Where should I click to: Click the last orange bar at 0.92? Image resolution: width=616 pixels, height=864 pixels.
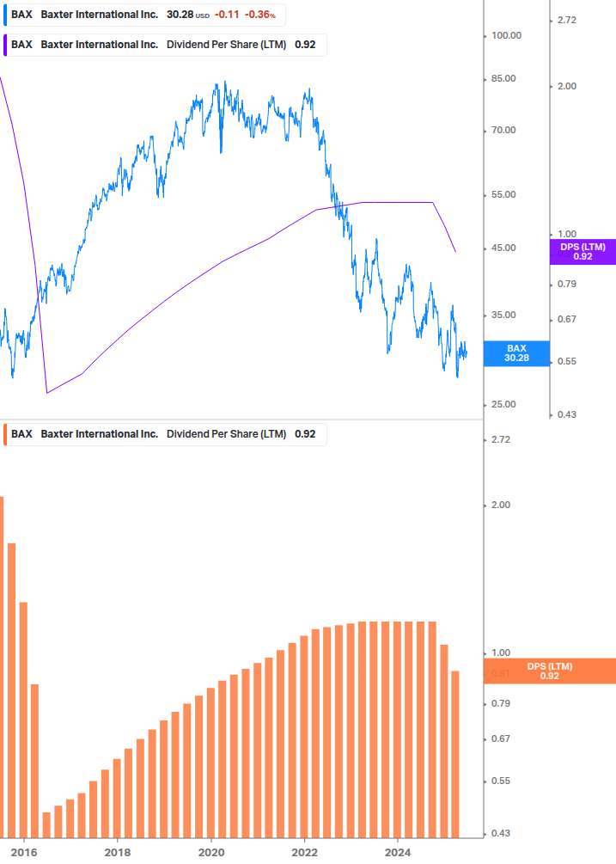point(455,754)
